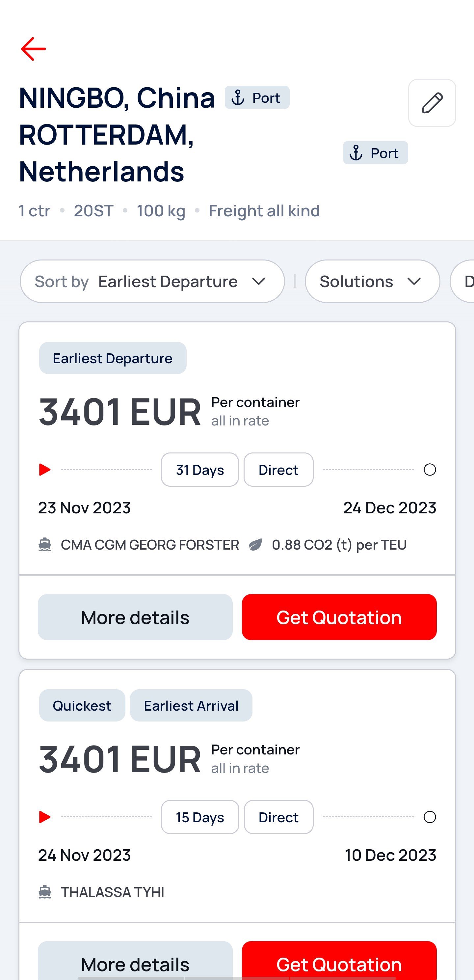
Task: Tap the anchor Port badge beside ROTTERDAM
Action: click(x=375, y=153)
